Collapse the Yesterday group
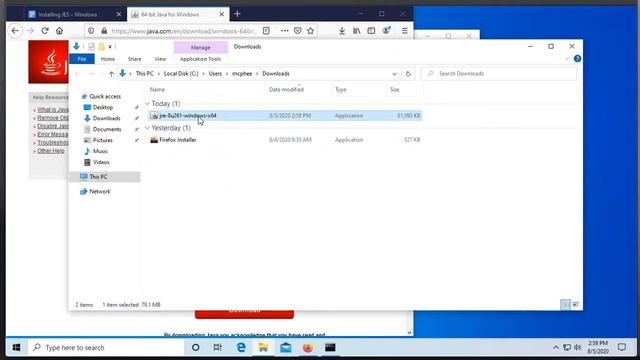Image resolution: width=640 pixels, height=360 pixels. coord(147,128)
